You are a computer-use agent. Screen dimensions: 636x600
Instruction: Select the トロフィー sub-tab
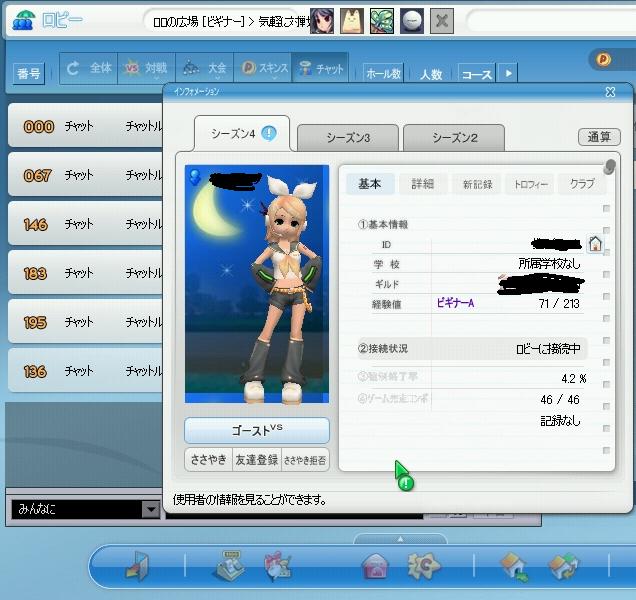tap(531, 184)
